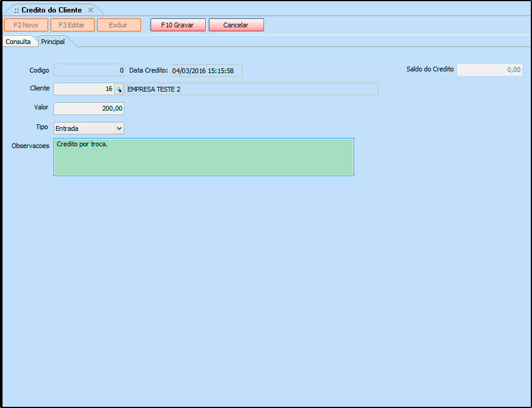Click the F2 Novo button

tap(26, 25)
